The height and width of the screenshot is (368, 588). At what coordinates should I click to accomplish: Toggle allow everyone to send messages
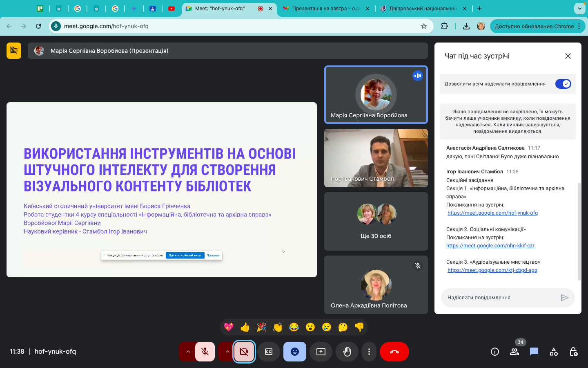tap(563, 84)
